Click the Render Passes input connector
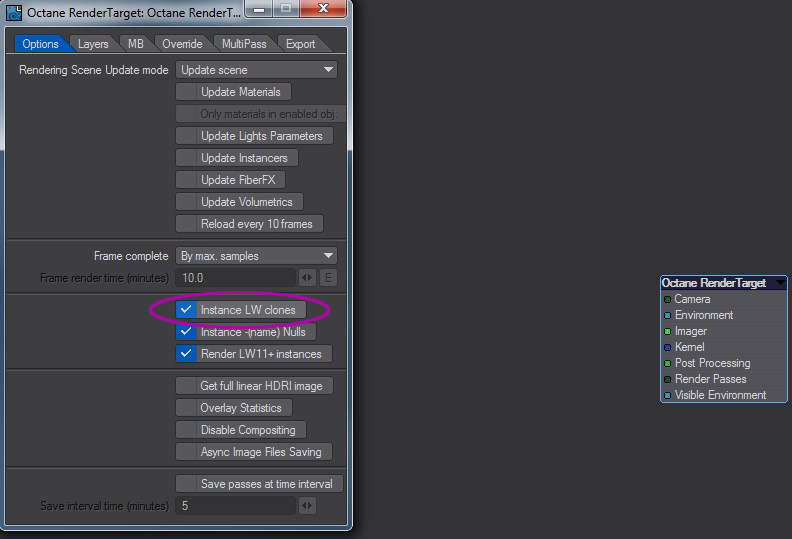 click(x=667, y=379)
